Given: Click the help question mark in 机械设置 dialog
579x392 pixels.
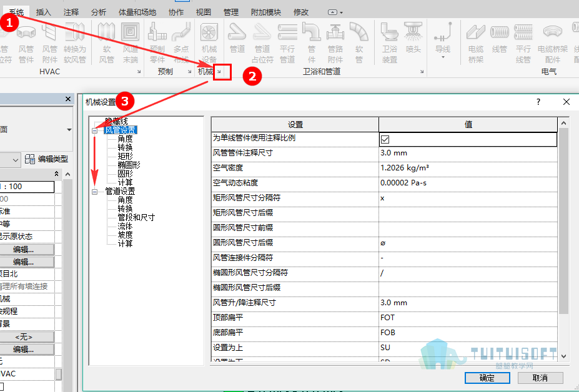Looking at the screenshot, I should [538, 102].
